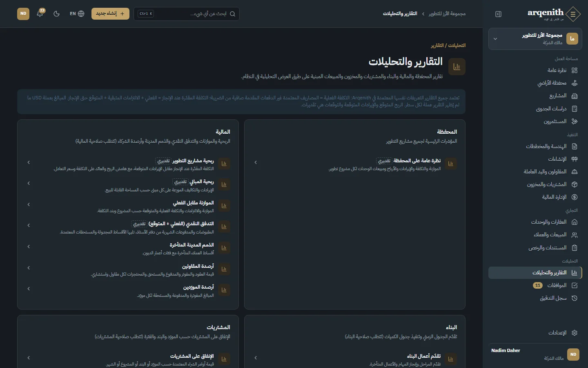Screen dimensions: 588x368
Task: Click العقارات والوحدات home icon
Action: tap(575, 222)
